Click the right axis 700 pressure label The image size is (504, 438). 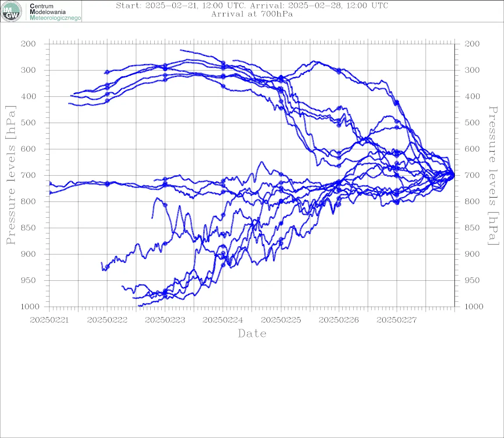(472, 175)
